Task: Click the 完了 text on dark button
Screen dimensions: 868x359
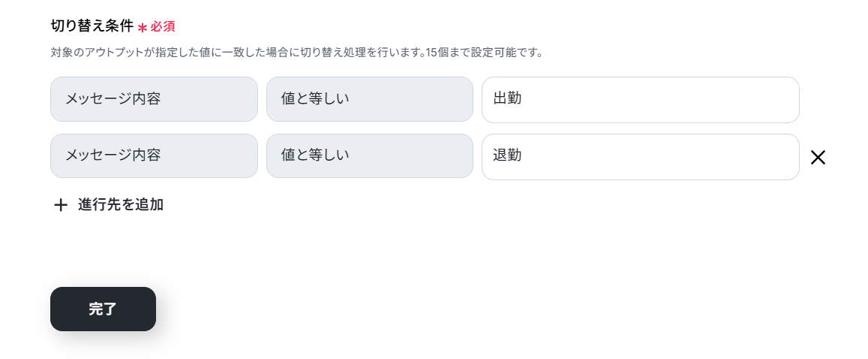Action: tap(103, 309)
